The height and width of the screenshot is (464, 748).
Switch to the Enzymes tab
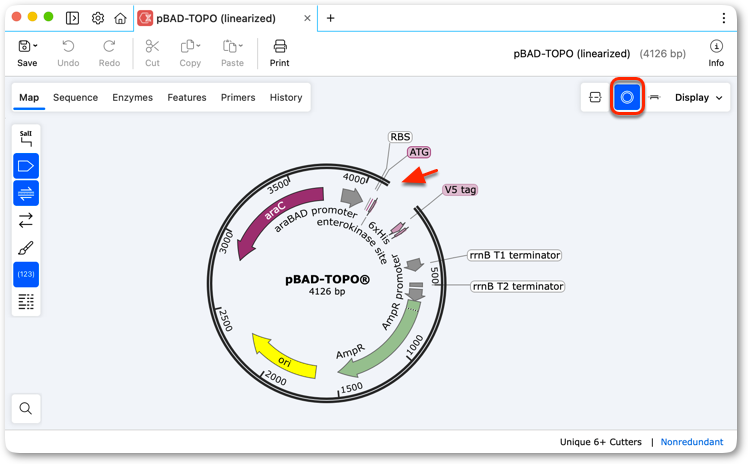[x=133, y=97]
